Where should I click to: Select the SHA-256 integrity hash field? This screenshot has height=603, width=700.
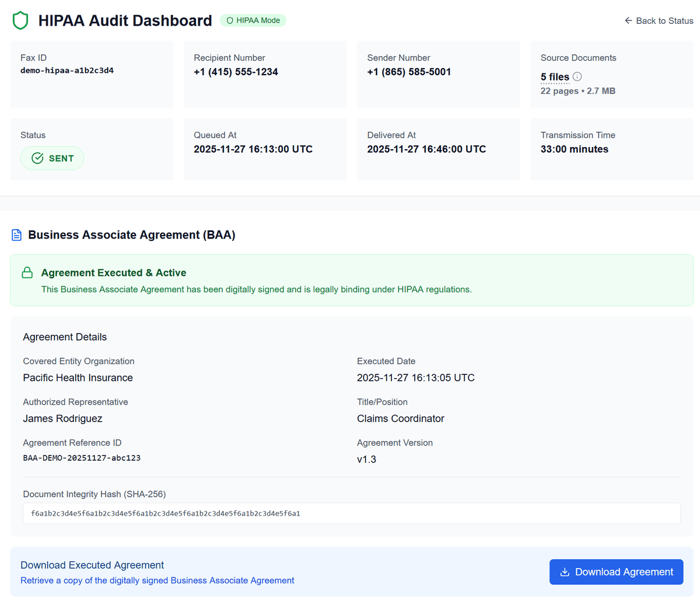click(x=351, y=513)
